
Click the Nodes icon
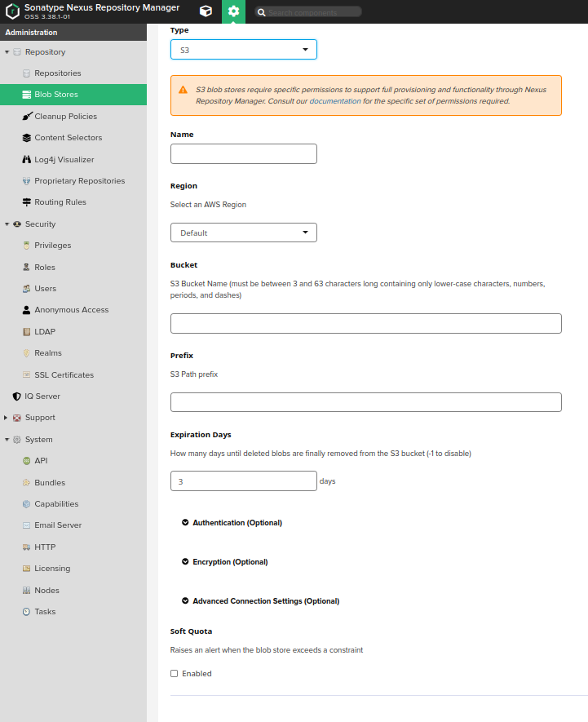tap(27, 591)
